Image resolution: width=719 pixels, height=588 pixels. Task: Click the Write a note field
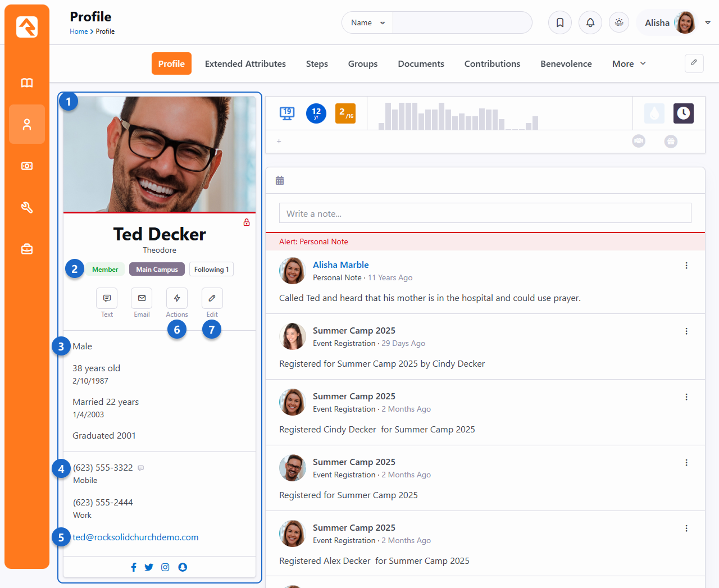[x=485, y=213]
